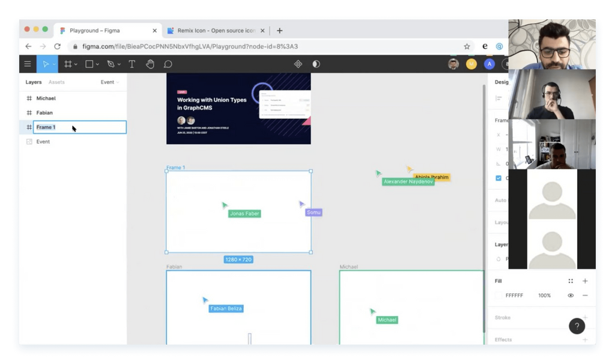Viewport: 615px width, 364px height.
Task: Click the Fabian frame label on canvas
Action: 174,267
